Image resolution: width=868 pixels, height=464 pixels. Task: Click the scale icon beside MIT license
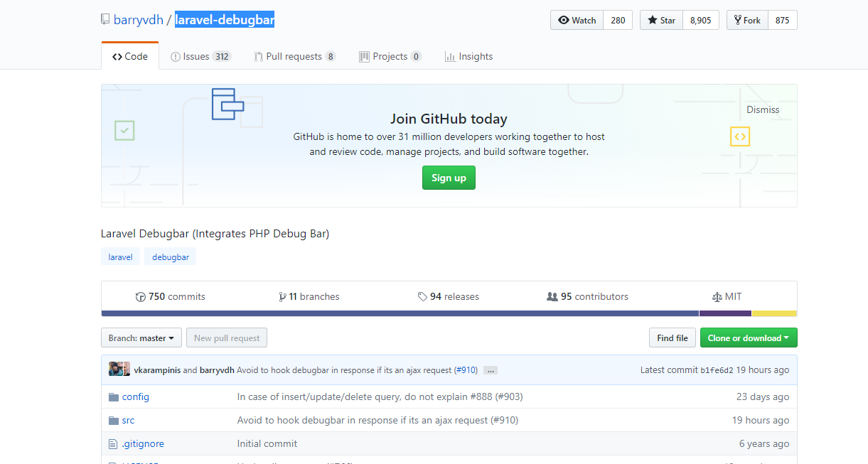pos(717,297)
